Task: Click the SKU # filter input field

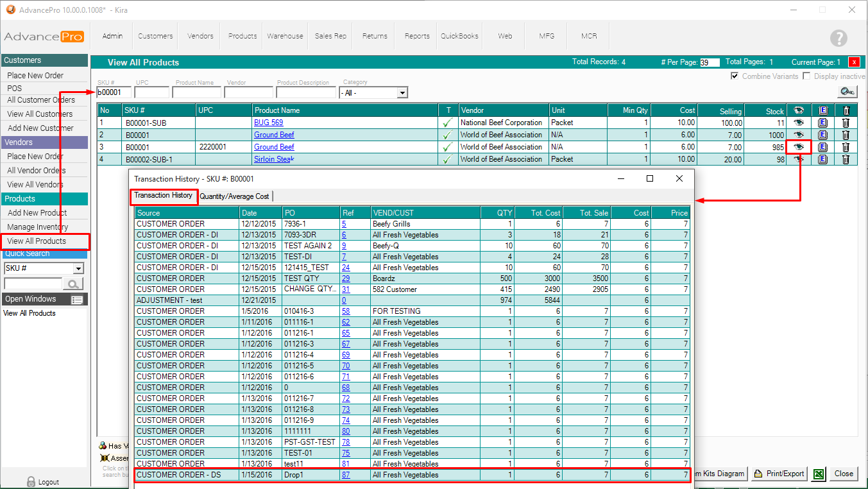Action: click(114, 92)
